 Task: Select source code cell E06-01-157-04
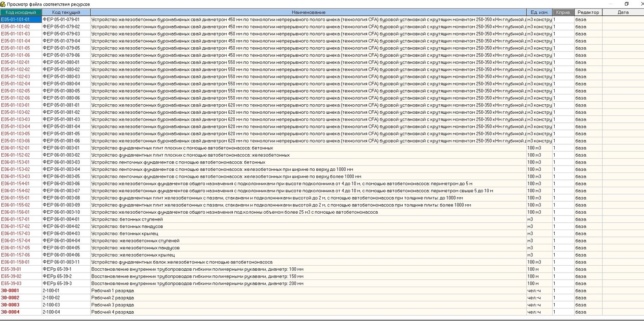(21, 241)
